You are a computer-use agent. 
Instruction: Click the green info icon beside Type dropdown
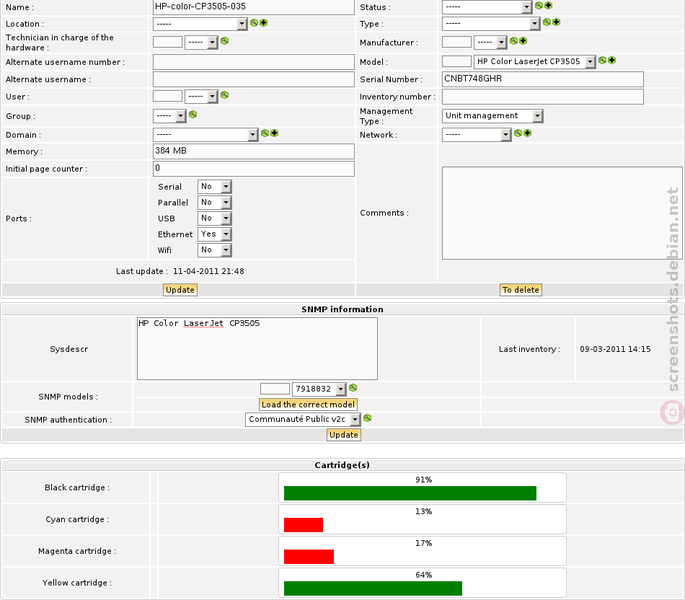(547, 22)
